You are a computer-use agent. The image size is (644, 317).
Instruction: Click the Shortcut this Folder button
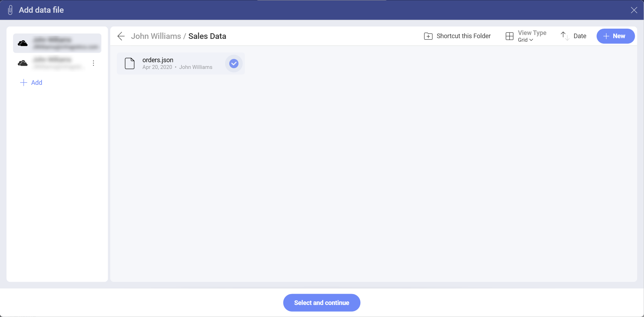(457, 36)
